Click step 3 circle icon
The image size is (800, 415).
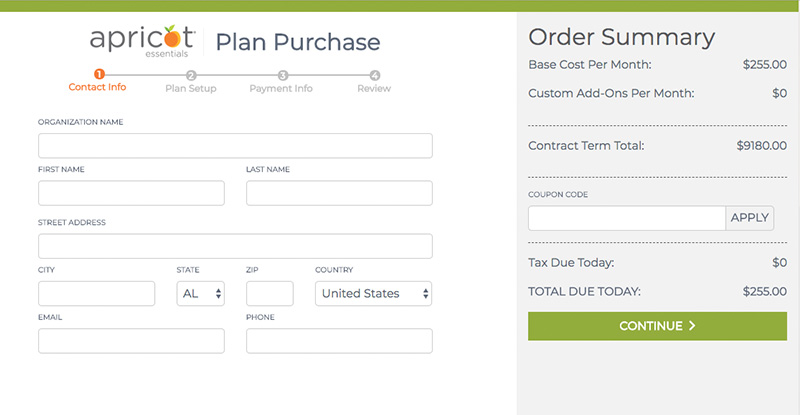point(283,75)
